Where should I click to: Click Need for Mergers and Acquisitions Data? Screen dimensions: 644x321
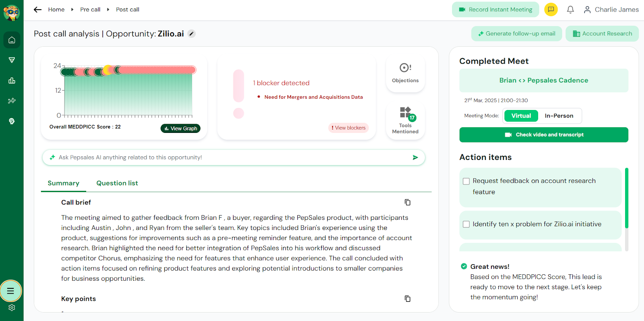pos(314,97)
